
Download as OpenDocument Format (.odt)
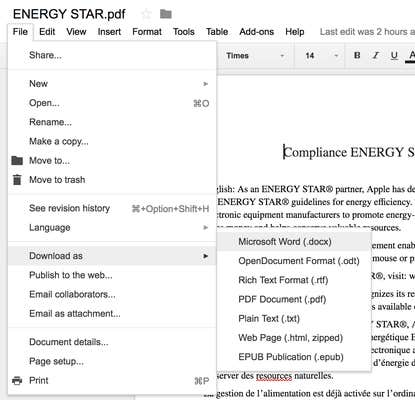[x=294, y=261]
